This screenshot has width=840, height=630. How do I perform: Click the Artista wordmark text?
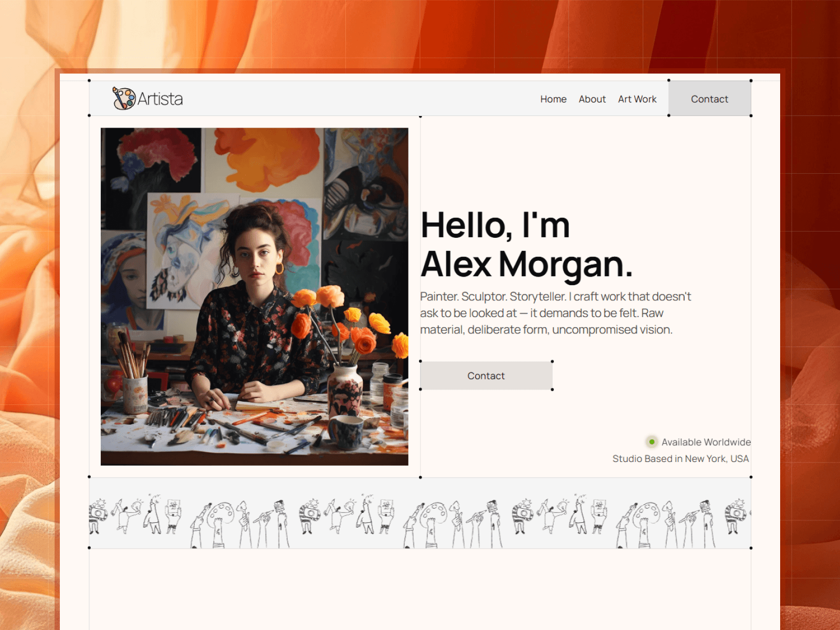[160, 99]
